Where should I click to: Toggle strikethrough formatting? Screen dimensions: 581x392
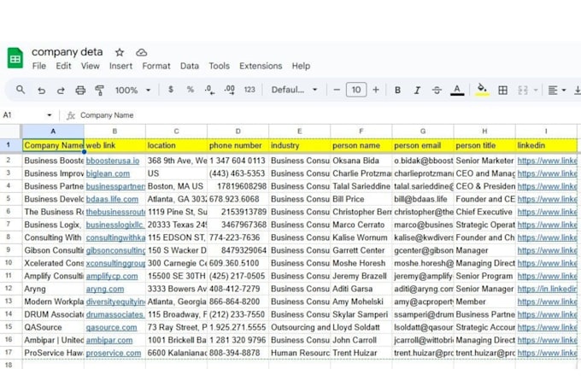437,90
